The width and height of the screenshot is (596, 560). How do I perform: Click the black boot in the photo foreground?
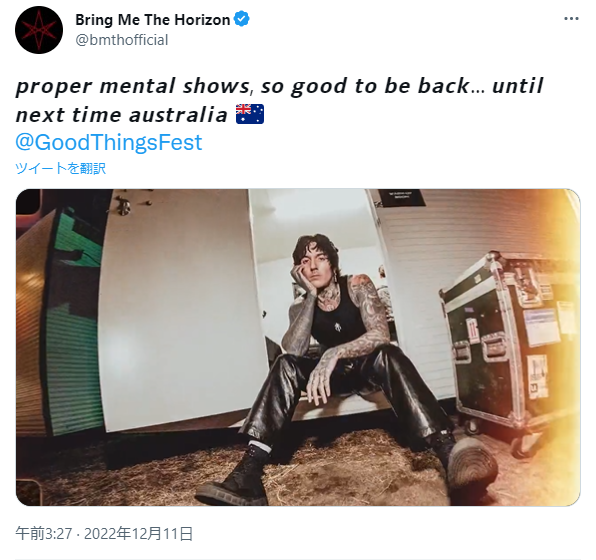(x=234, y=475)
